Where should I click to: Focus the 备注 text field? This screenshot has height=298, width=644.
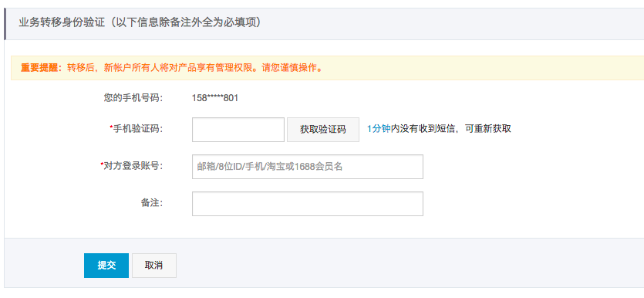click(x=308, y=204)
